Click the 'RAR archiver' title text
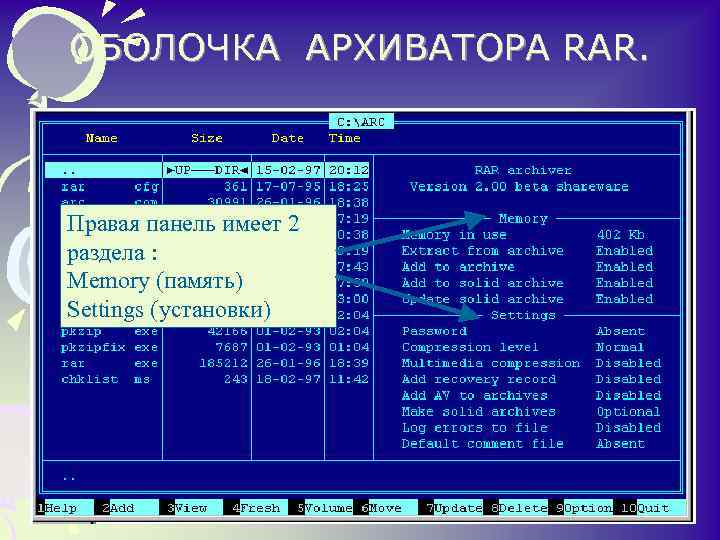 tap(523, 170)
